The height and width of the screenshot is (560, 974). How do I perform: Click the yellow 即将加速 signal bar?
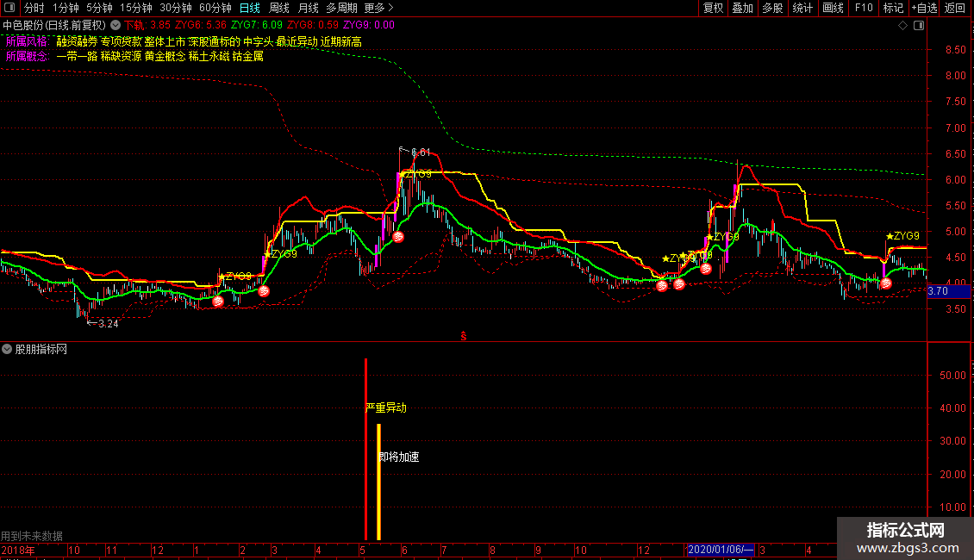(379, 482)
